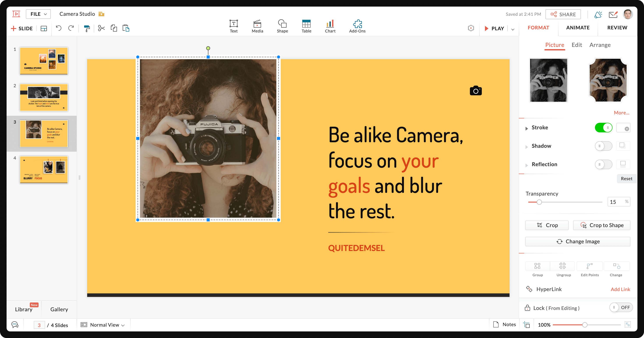644x338 pixels.
Task: Click the Change Image button
Action: [577, 241]
